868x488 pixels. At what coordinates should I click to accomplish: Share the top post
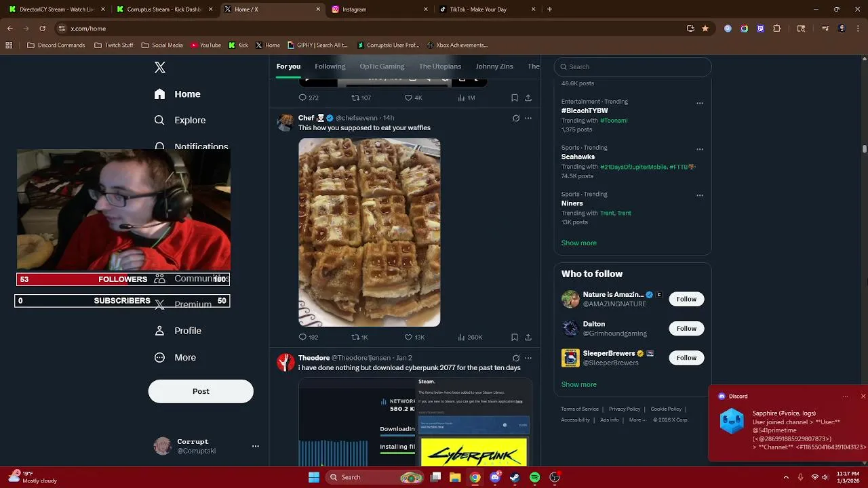pyautogui.click(x=528, y=98)
